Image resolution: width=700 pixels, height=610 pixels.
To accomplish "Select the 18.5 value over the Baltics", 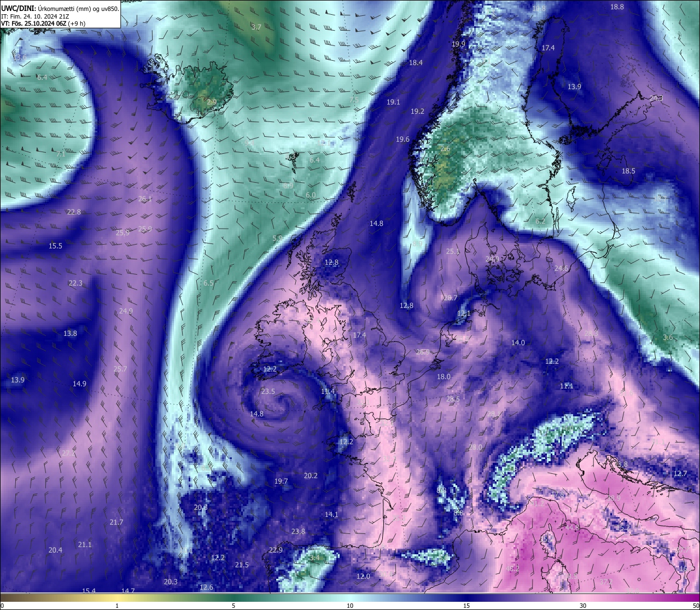I will click(x=628, y=171).
